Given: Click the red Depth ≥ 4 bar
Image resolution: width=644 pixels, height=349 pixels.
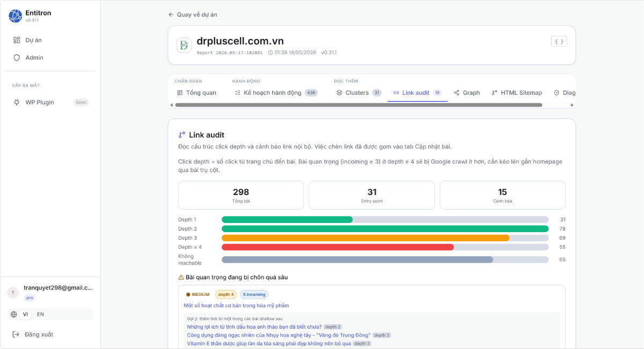Looking at the screenshot, I should pos(338,247).
